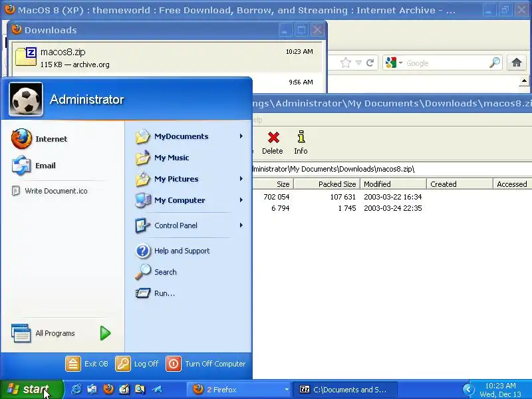Expand My Pictures submenu arrow
This screenshot has height=399, width=532.
[x=241, y=179]
